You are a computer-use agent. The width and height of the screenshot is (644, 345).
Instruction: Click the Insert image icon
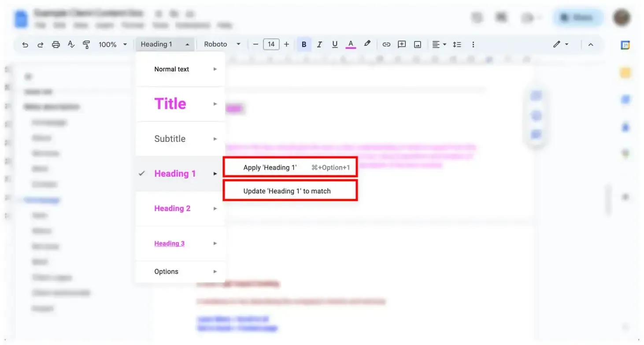click(x=418, y=45)
